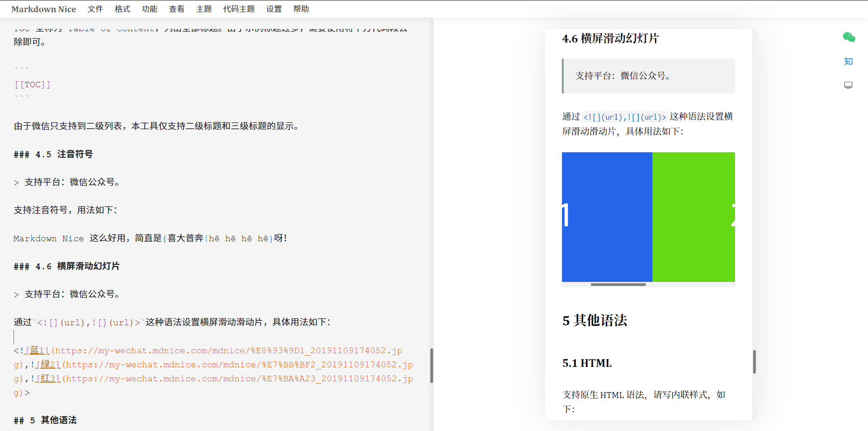This screenshot has width=868, height=431.
Task: Click the slideshow horizontal scrollbar handle
Action: [x=618, y=285]
